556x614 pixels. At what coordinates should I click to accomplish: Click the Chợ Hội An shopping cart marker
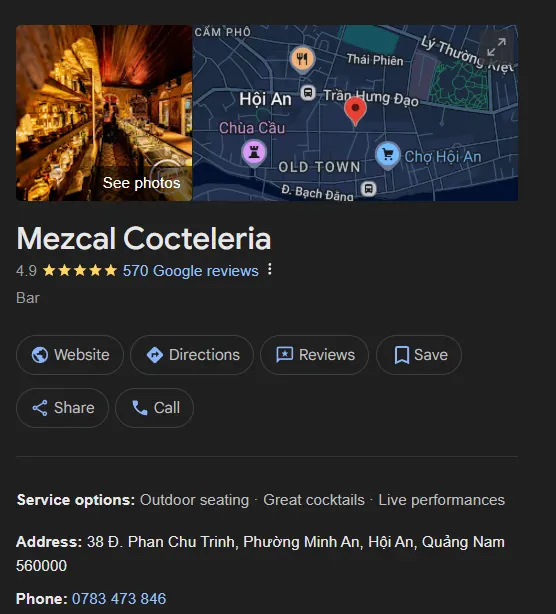click(388, 155)
